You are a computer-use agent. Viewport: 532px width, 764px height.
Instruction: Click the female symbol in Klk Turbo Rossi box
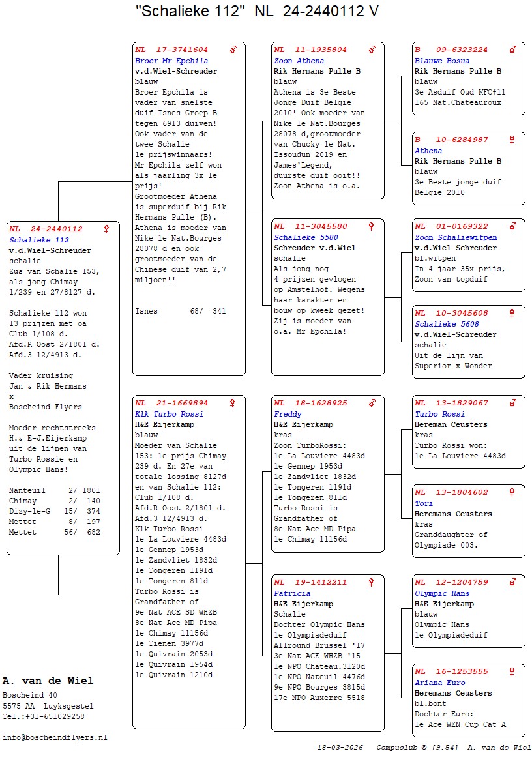pyautogui.click(x=233, y=403)
